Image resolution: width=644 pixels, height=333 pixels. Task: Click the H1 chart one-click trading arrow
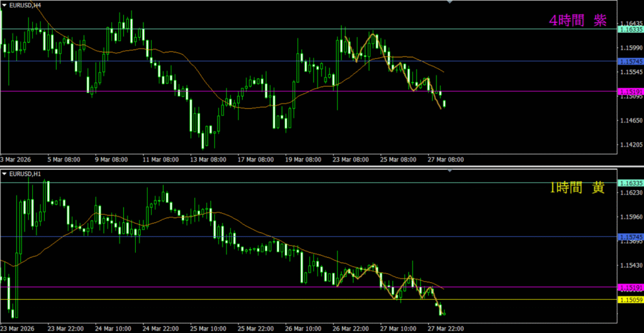pyautogui.click(x=4, y=173)
